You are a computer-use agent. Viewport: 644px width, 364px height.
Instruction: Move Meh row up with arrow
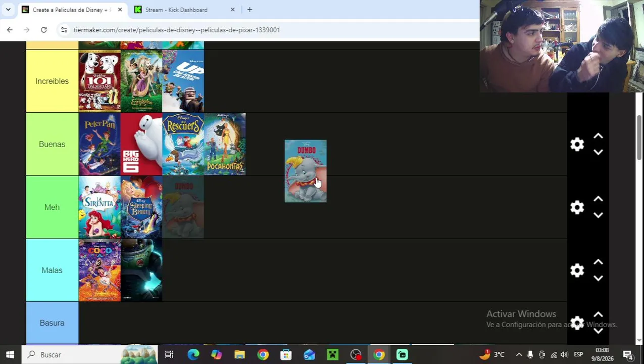pyautogui.click(x=598, y=199)
